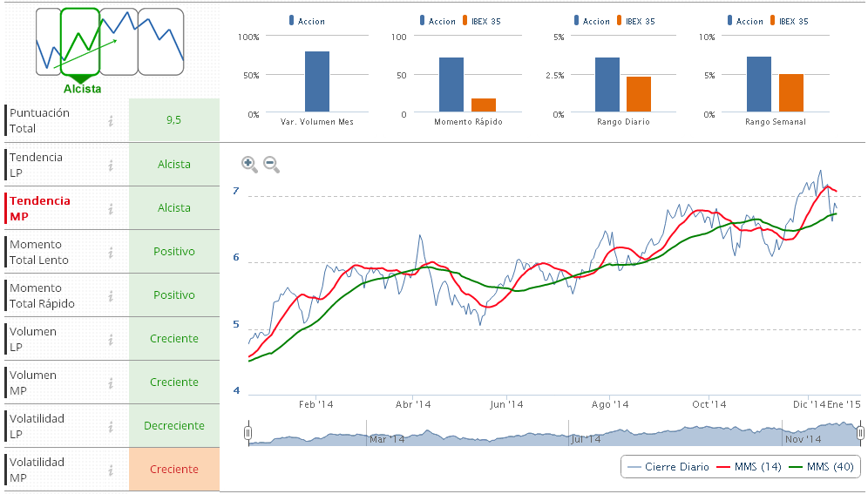Select the highlighted Alcista trend pattern thumbnail
Image resolution: width=868 pixels, height=494 pixels.
coord(81,42)
